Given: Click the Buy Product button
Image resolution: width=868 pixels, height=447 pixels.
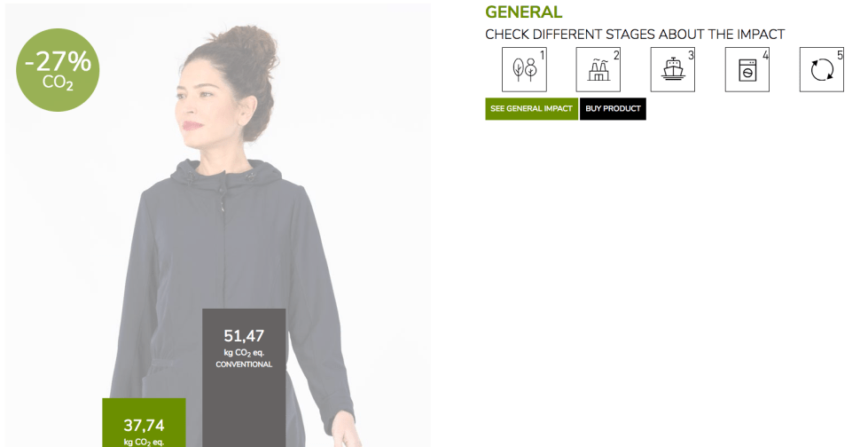Looking at the screenshot, I should point(613,108).
